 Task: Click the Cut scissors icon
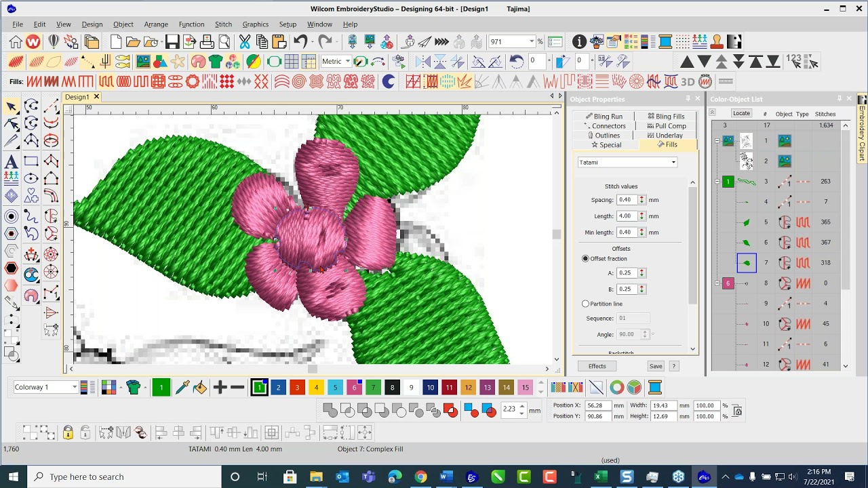pyautogui.click(x=245, y=42)
